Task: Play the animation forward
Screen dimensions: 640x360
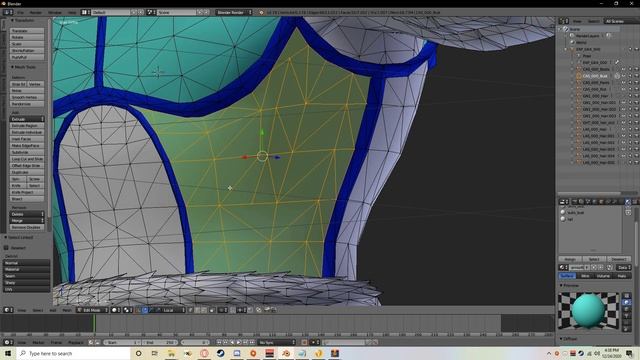Action: pos(238,342)
